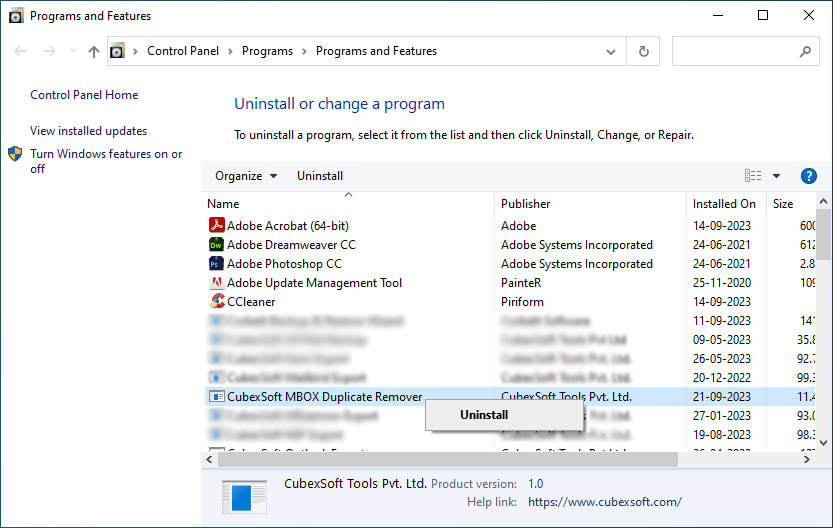Click the shield icon beside Windows features
The width and height of the screenshot is (833, 528).
[15, 154]
